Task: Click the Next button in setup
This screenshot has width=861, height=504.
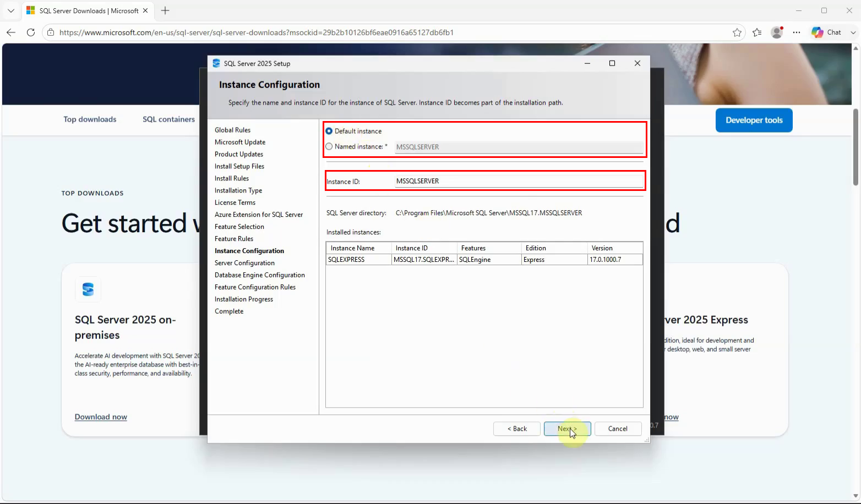Action: click(567, 429)
